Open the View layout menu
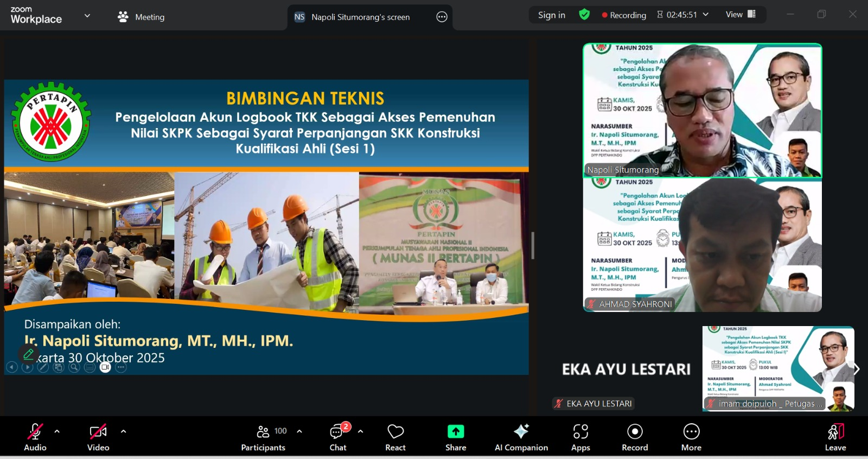Screen dimensions: 868x459 point(741,15)
